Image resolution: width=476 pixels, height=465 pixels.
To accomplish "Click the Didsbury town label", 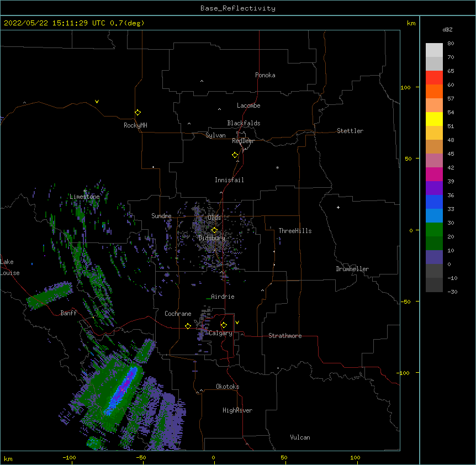I will click(x=212, y=238).
